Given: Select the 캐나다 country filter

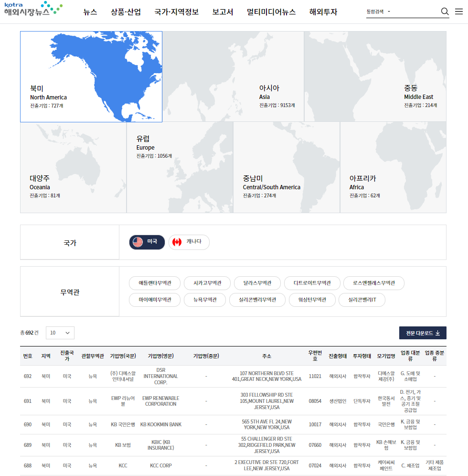Looking at the screenshot, I should pyautogui.click(x=189, y=242).
